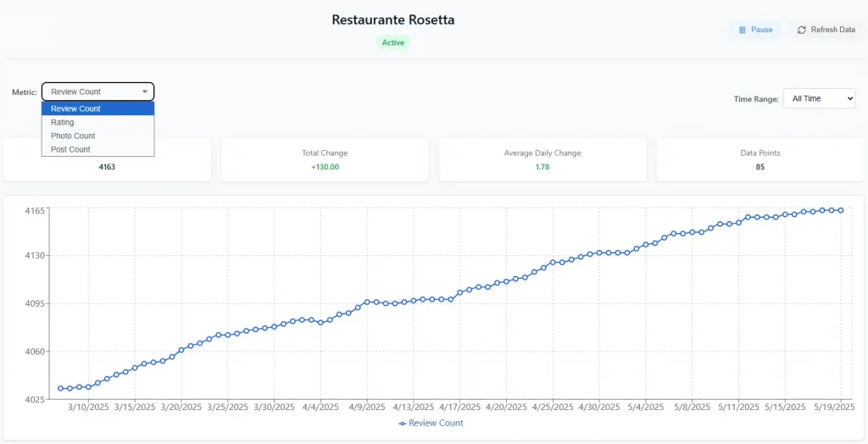This screenshot has width=868, height=444.
Task: Click the 4130 y-axis label
Action: 34,256
